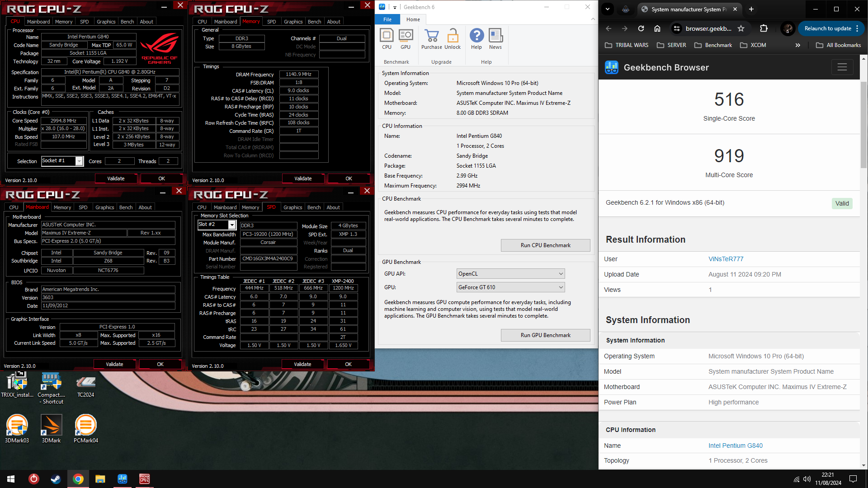
Task: Open the volume control in system tray
Action: pos(807,479)
